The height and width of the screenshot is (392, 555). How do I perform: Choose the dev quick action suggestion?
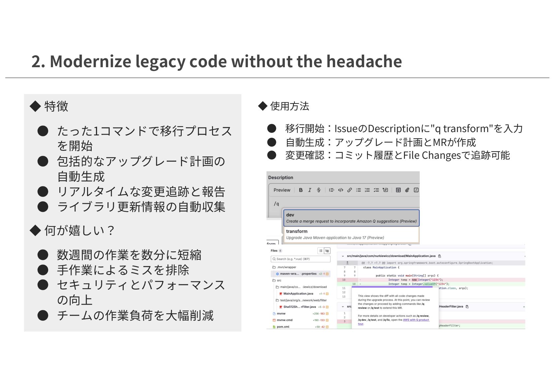pyautogui.click(x=351, y=218)
